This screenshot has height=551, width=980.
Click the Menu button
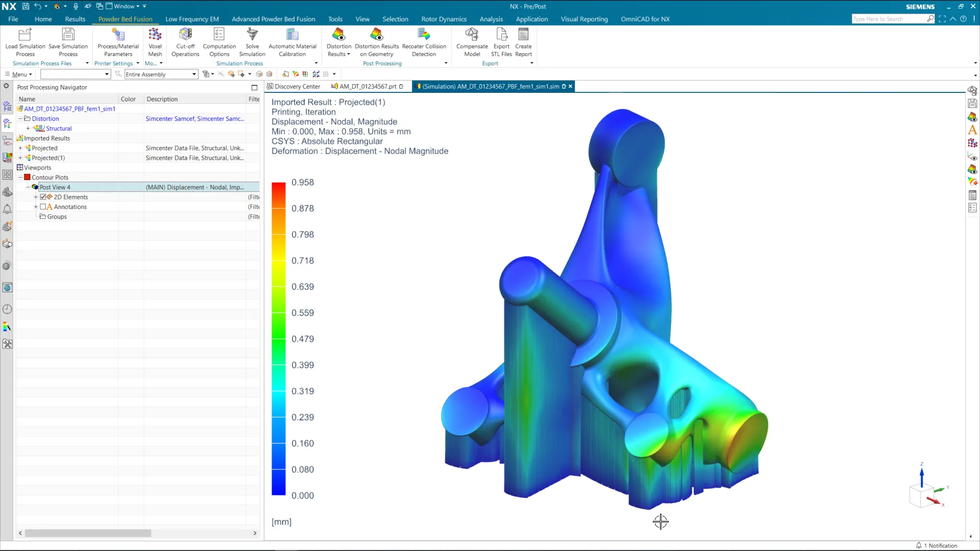click(19, 74)
